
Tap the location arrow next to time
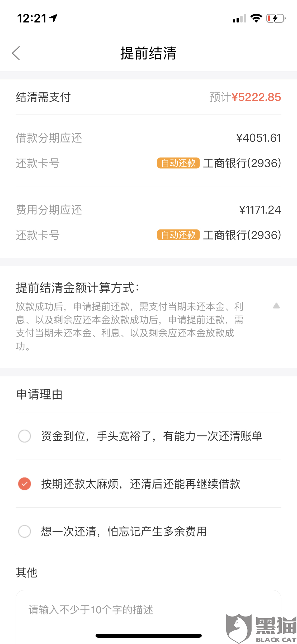(53, 18)
